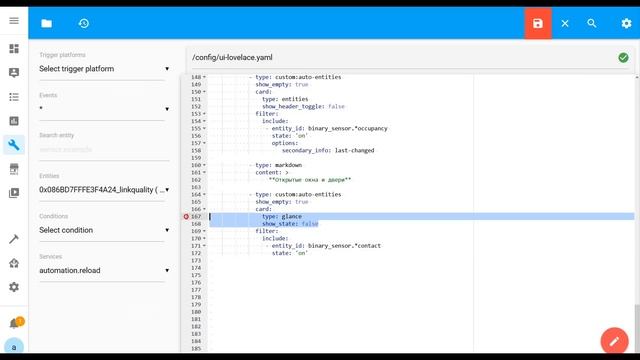Open Configuration gear in sidebar
640x360 pixels.
point(14,287)
